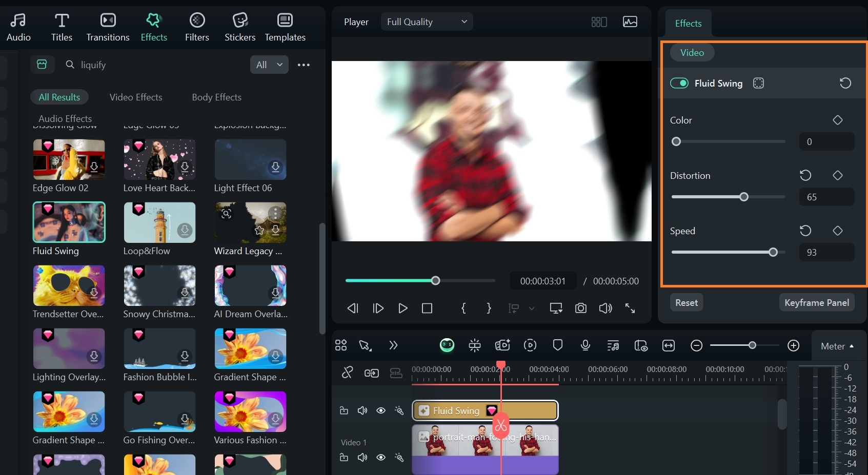
Task: Open the Full Quality dropdown
Action: click(427, 22)
